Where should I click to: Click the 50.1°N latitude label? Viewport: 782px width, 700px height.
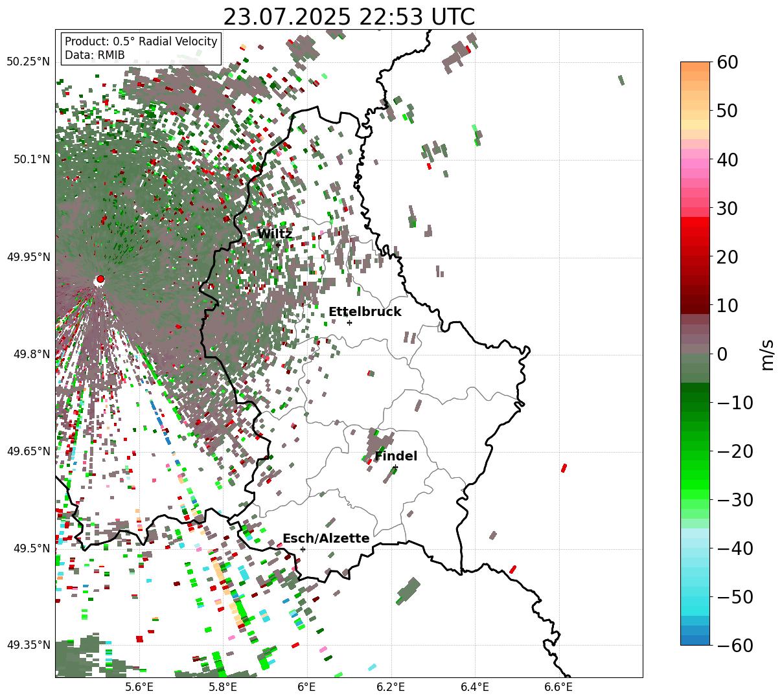point(32,159)
